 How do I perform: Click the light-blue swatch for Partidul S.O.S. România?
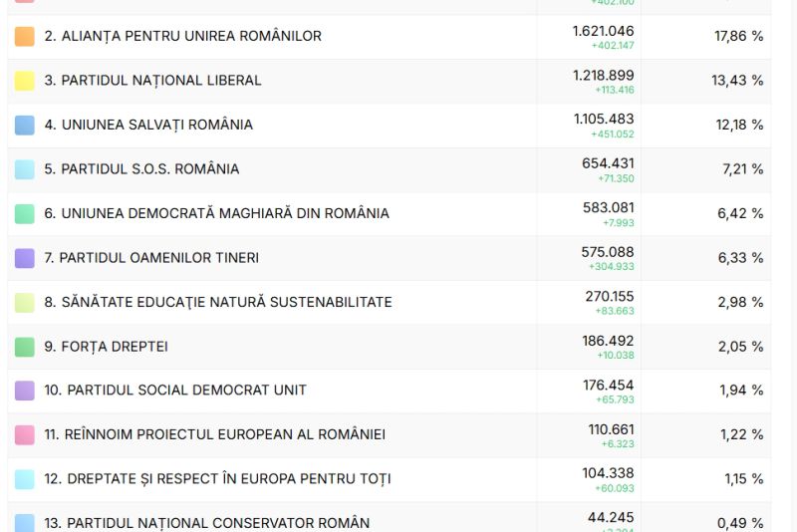[25, 169]
